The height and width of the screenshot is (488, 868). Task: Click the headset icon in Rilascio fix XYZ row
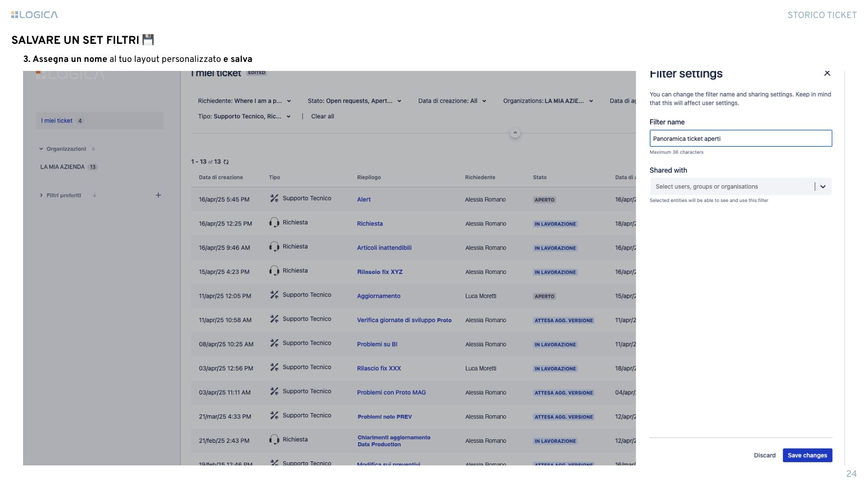pos(274,271)
